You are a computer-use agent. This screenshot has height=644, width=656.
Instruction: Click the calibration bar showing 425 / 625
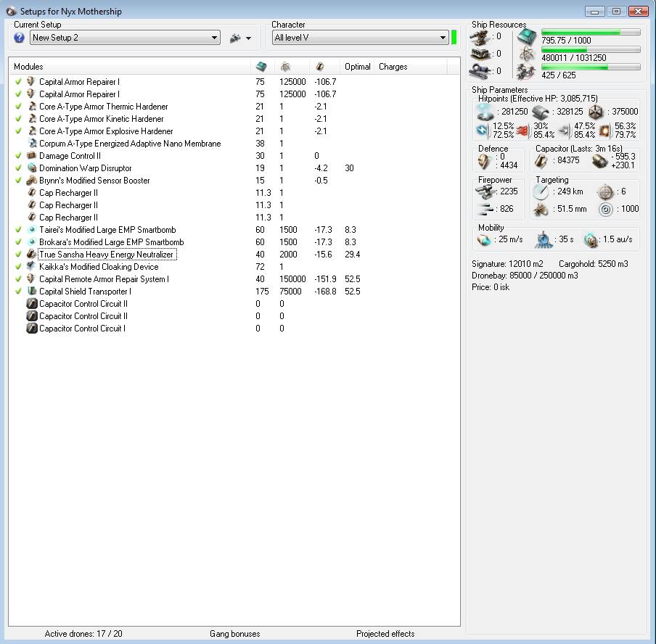click(x=591, y=67)
